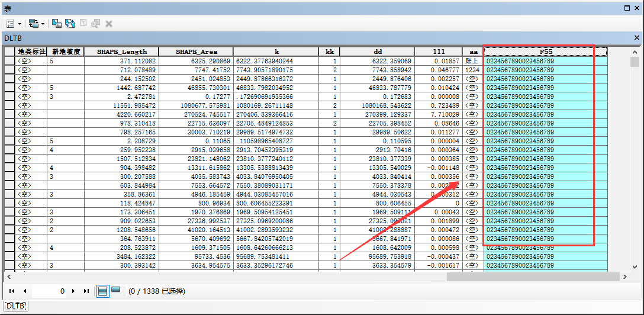Click the horizontal scrollbar right arrow
The width and height of the screenshot is (644, 315).
tap(625, 277)
